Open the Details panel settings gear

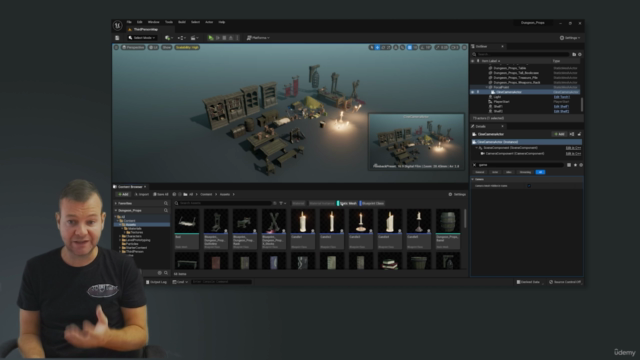tap(581, 165)
